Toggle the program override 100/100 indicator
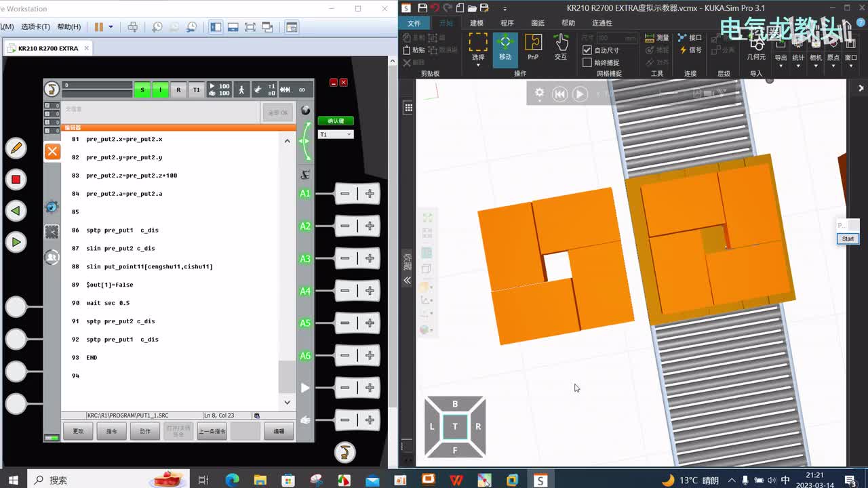Viewport: 868px width, 488px height. coord(219,89)
